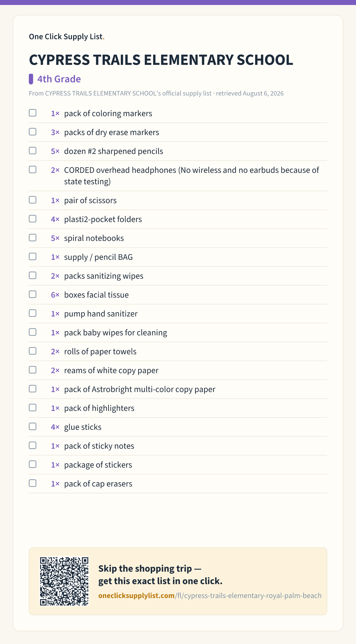The width and height of the screenshot is (356, 644).
Task: Check off the CORDED overhead headphones item
Action: [33, 170]
